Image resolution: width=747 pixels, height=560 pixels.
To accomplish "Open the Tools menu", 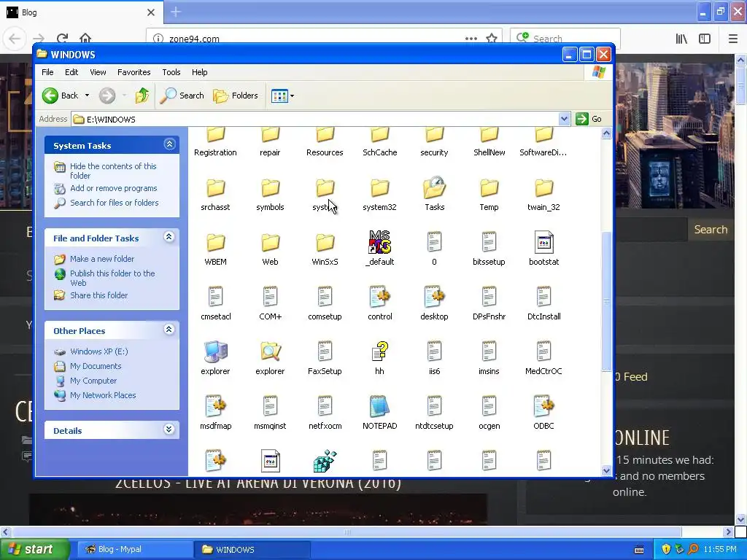I will [171, 72].
